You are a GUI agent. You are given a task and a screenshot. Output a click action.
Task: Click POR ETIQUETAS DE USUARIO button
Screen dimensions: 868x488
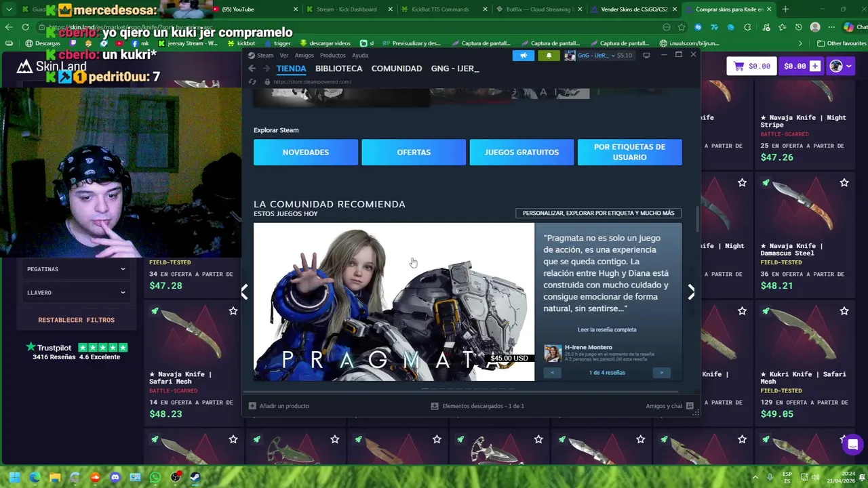coord(630,152)
